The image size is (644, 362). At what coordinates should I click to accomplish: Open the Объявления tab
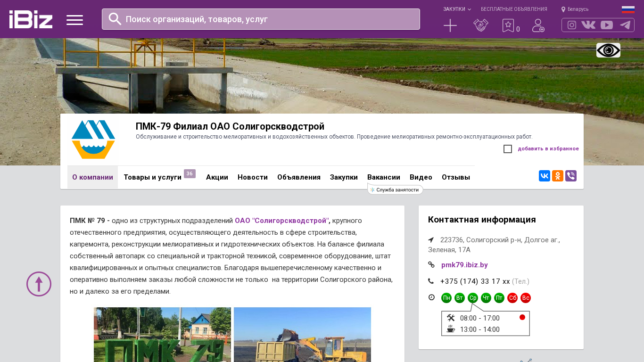299,177
